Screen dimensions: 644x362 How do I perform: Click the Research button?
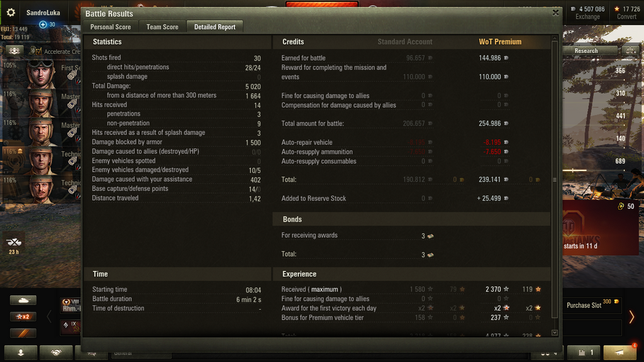[x=586, y=51]
